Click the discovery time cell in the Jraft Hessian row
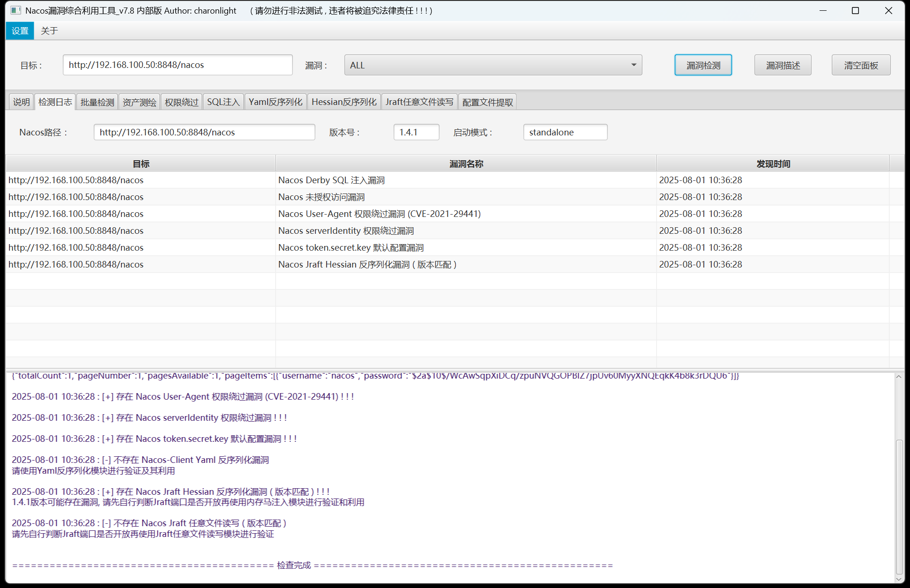The image size is (910, 588). point(773,264)
